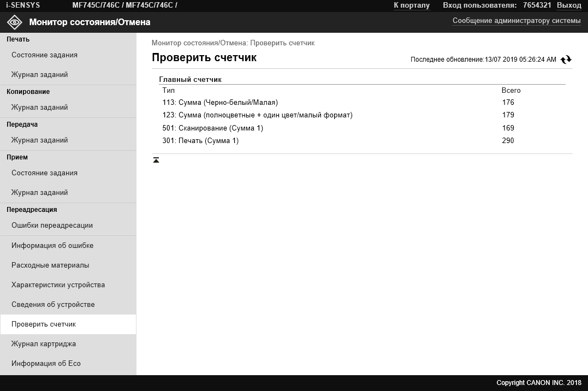Open Журнал заданий under Передача

point(39,140)
